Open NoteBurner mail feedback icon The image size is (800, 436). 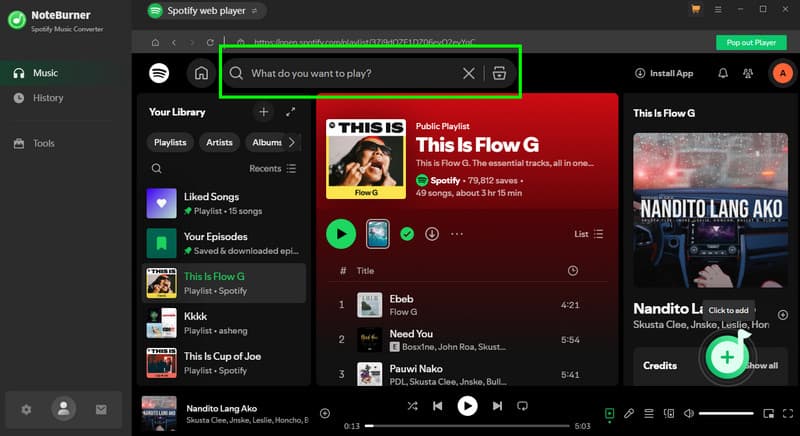pyautogui.click(x=101, y=409)
